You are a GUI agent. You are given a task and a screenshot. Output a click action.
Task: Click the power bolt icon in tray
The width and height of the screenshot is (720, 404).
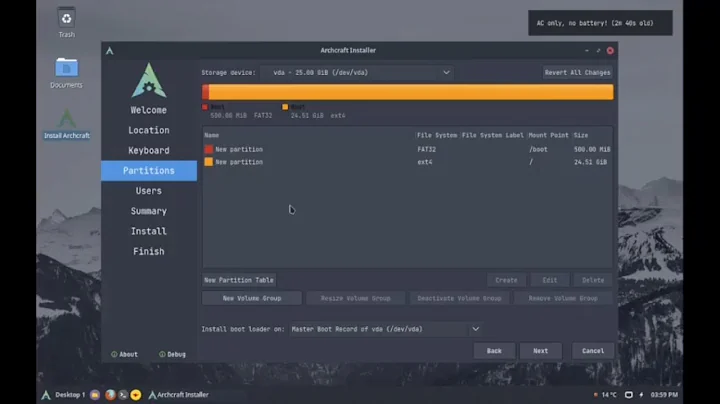[x=641, y=395]
